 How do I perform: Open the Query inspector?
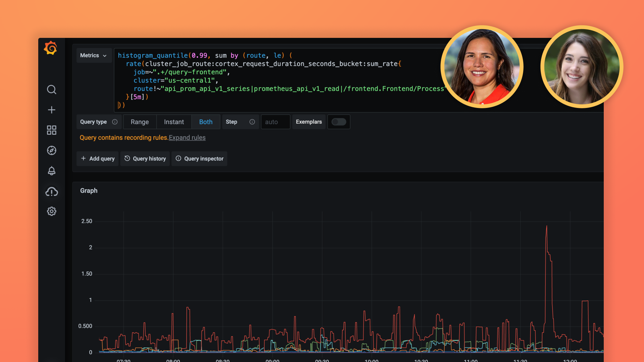coord(199,159)
